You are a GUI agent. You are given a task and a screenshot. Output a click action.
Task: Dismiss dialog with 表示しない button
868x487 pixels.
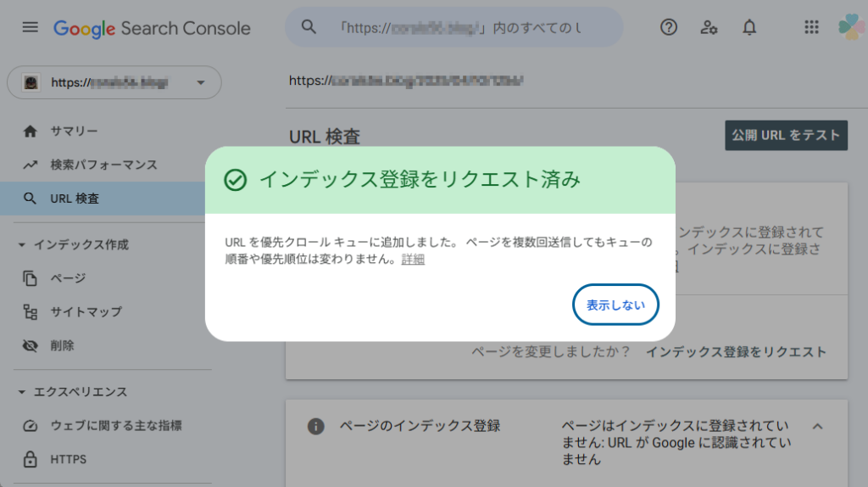point(615,305)
